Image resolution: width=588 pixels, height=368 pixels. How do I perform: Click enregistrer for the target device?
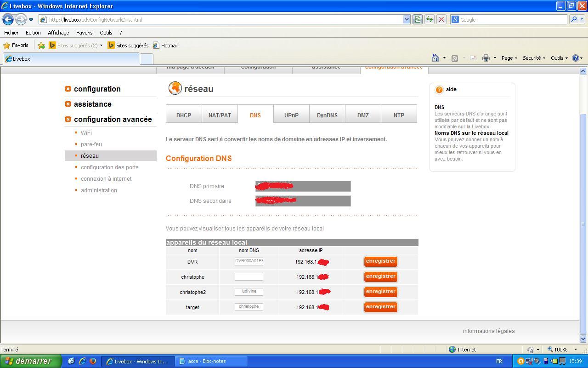point(380,307)
